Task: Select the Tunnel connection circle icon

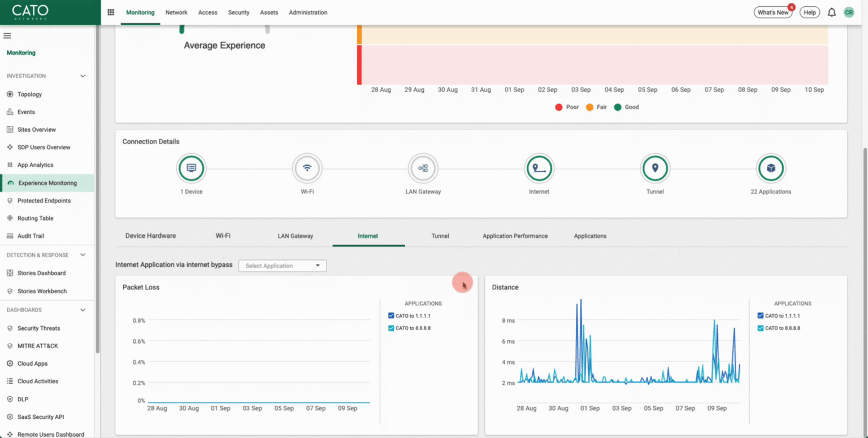Action: 655,168
